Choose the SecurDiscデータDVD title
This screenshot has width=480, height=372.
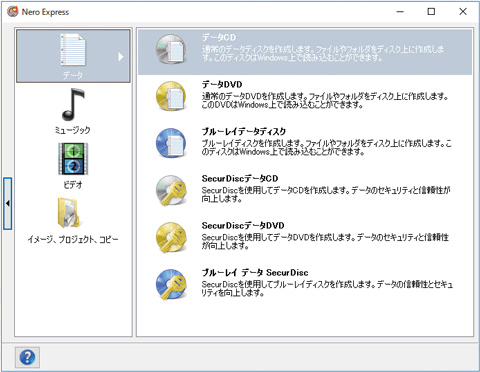coord(243,225)
